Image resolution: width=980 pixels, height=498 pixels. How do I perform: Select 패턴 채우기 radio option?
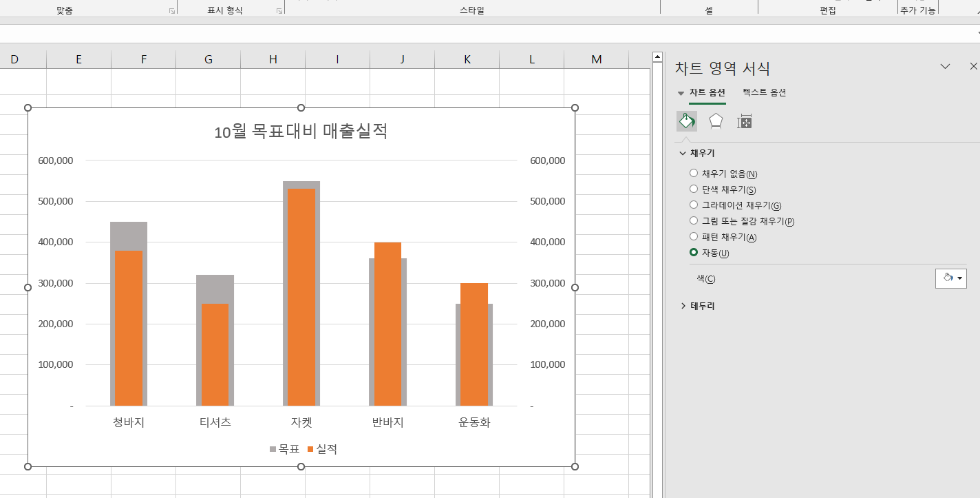[x=694, y=237]
